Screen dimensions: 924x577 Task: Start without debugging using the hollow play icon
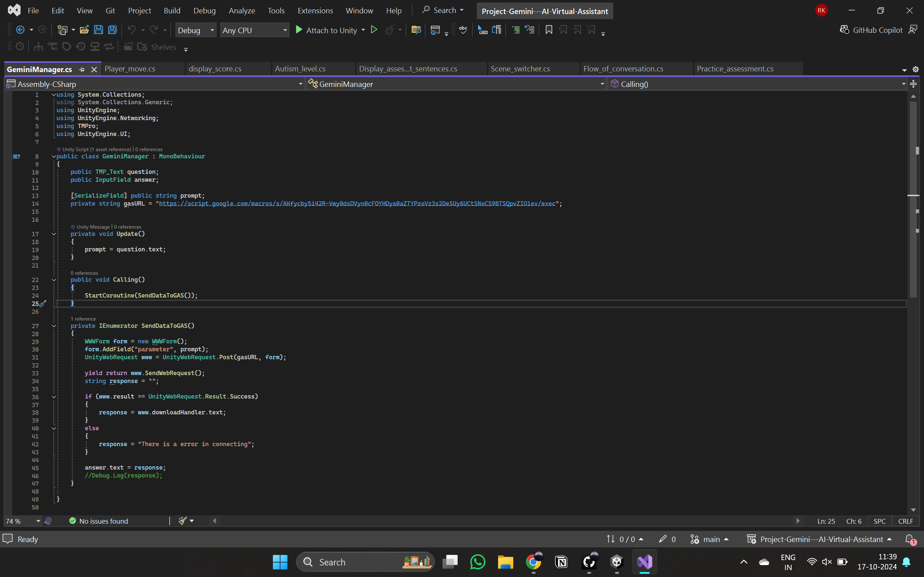click(x=374, y=30)
